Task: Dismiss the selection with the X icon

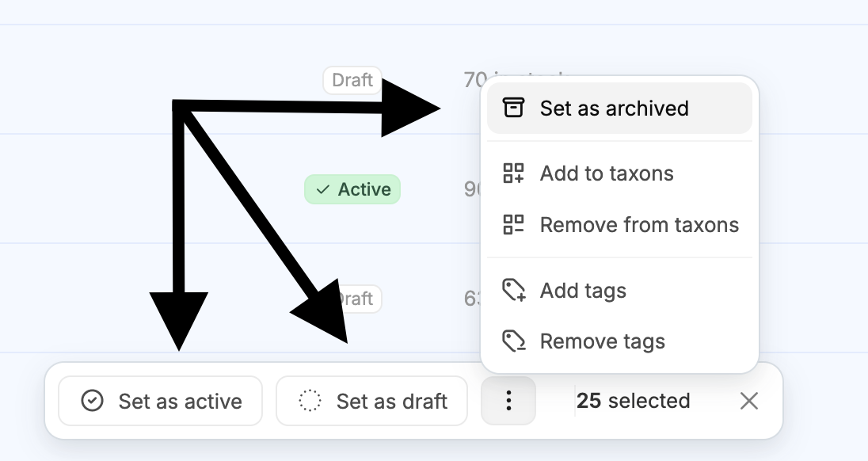Action: coord(749,401)
